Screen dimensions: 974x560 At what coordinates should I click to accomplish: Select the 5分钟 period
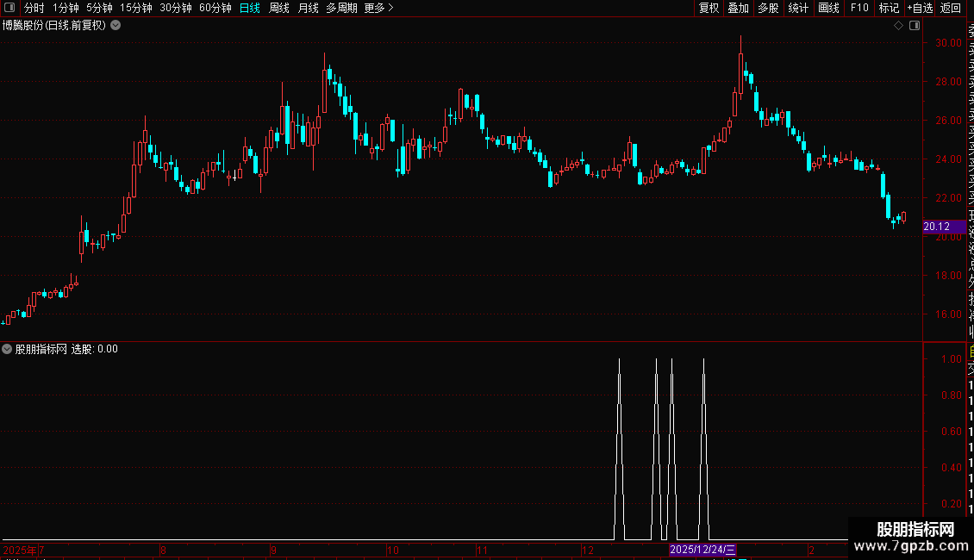(99, 8)
